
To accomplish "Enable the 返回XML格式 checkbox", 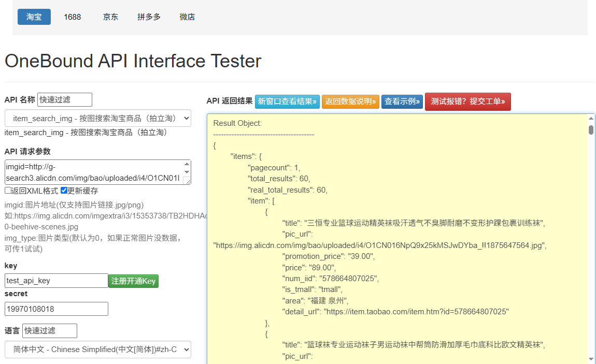I will [x=8, y=191].
